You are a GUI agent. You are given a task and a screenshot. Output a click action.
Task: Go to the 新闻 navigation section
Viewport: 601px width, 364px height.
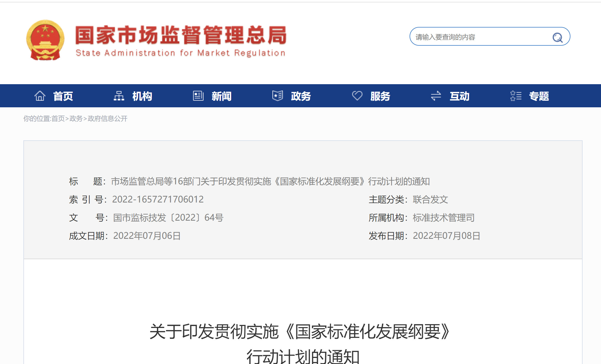(x=221, y=96)
